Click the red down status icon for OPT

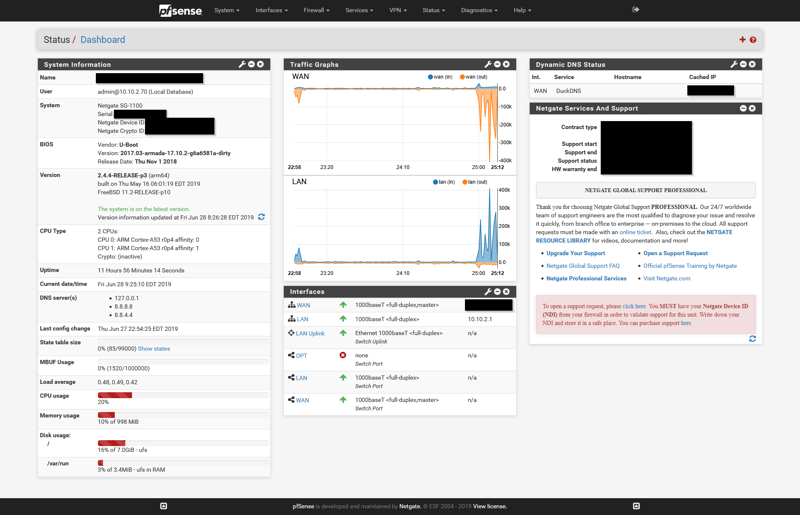[343, 355]
